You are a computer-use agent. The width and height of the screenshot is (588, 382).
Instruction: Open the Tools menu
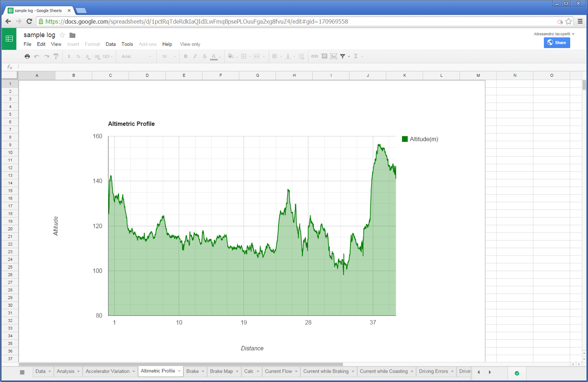[x=127, y=44]
